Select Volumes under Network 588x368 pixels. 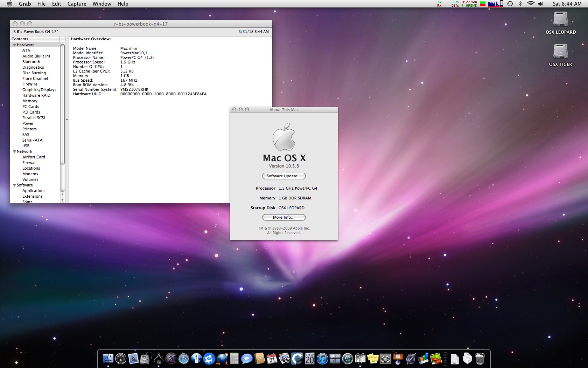coord(30,179)
